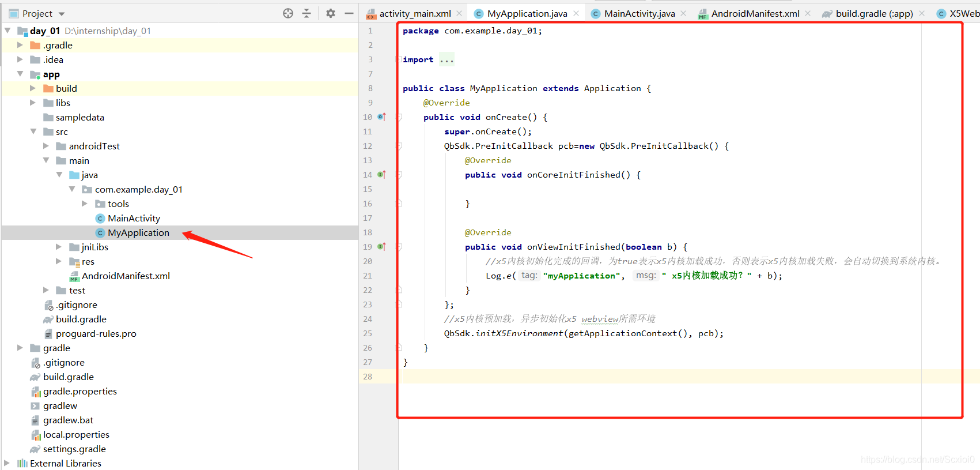Click implements gutter icon on line 19
The width and height of the screenshot is (980, 470).
tap(381, 246)
